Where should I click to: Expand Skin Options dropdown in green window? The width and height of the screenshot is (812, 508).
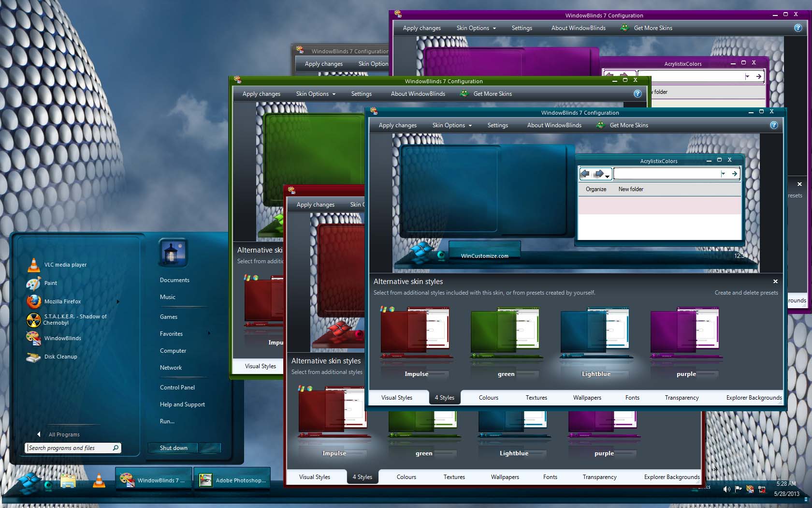[x=333, y=94]
